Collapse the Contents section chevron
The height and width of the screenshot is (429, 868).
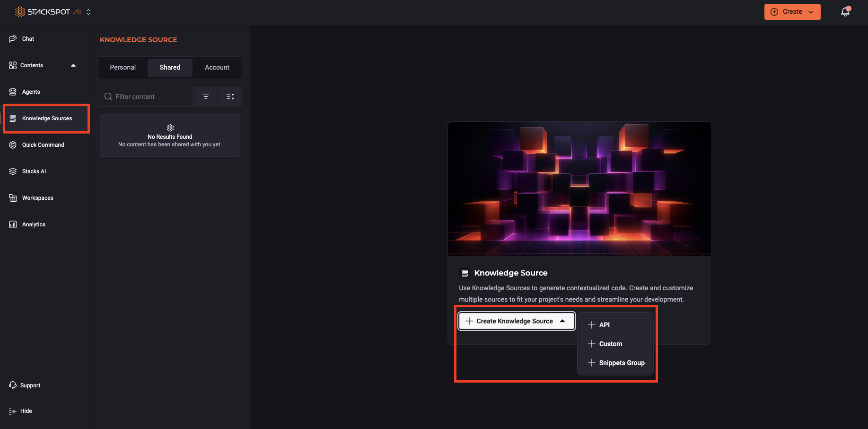pos(73,65)
